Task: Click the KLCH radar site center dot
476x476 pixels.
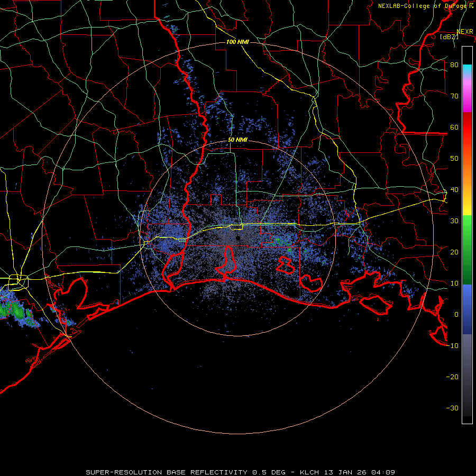Action: tap(238, 238)
